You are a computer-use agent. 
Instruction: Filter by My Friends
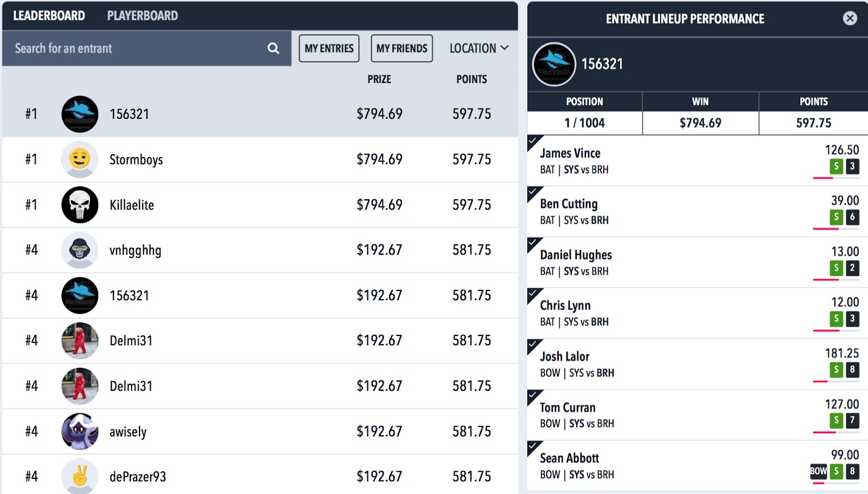(x=402, y=48)
